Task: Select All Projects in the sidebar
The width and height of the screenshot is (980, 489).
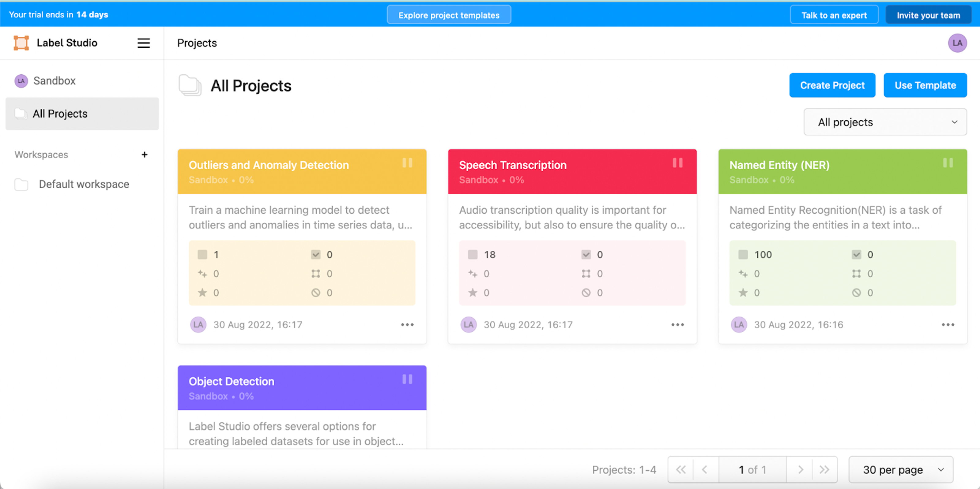Action: coord(82,114)
